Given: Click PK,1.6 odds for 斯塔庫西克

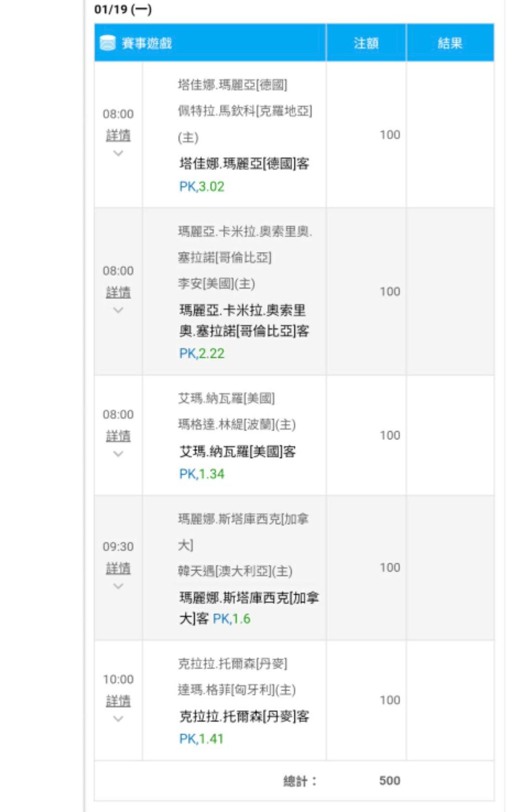Looking at the screenshot, I should click(232, 619).
